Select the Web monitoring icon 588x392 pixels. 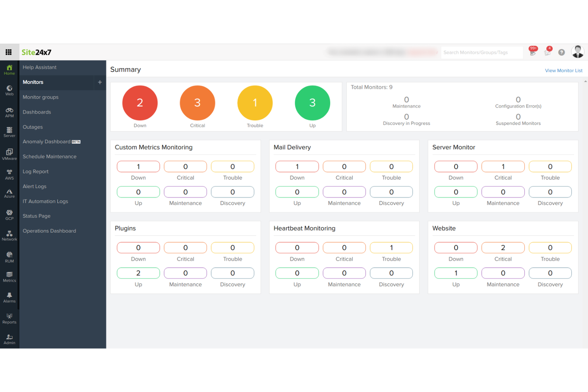pos(9,91)
